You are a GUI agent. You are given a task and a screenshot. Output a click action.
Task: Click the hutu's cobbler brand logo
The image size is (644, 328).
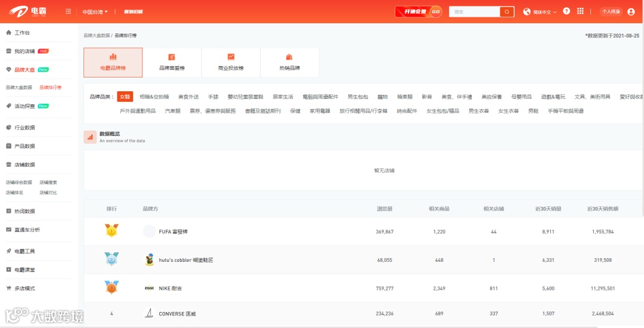150,260
